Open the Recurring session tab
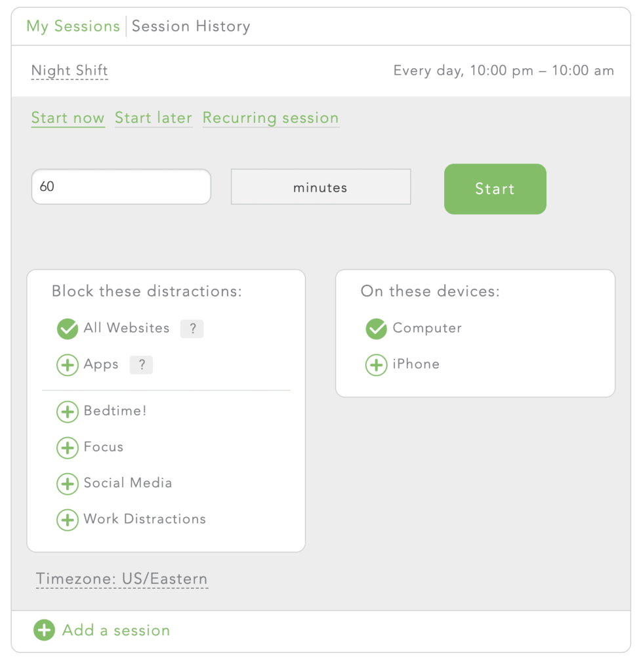This screenshot has height=672, width=641. click(x=270, y=118)
